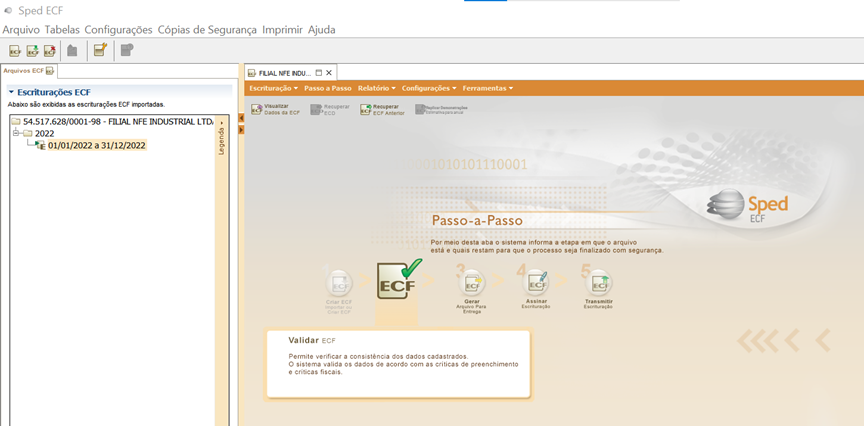Click Passo a Passo in orange bar
The image size is (864, 426).
coord(328,88)
